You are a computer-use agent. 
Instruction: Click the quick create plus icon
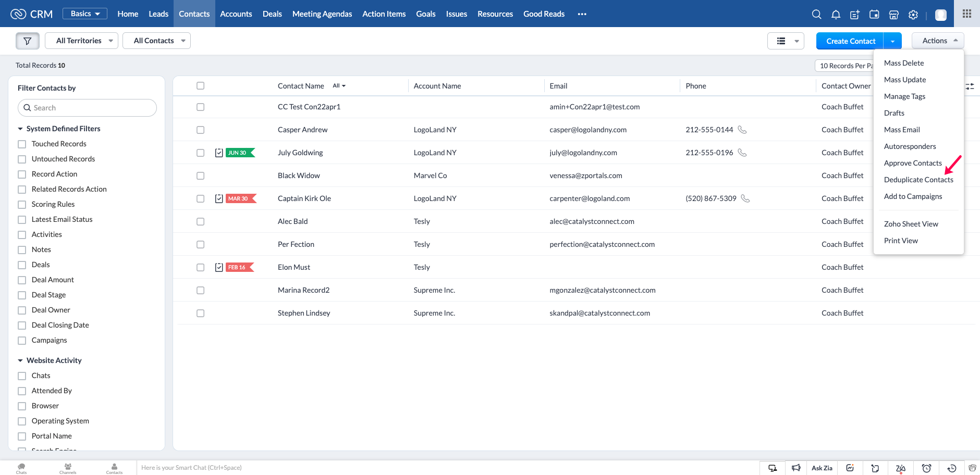[x=855, y=15]
